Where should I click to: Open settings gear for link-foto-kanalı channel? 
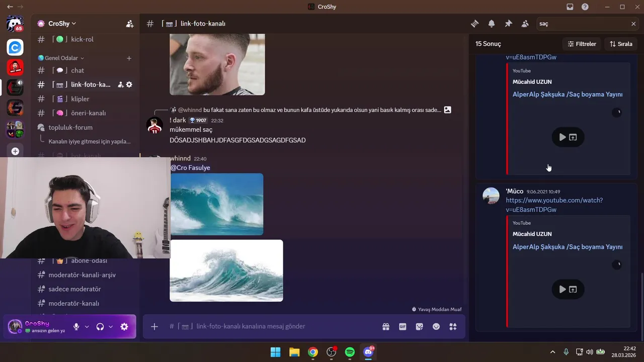tap(129, 84)
